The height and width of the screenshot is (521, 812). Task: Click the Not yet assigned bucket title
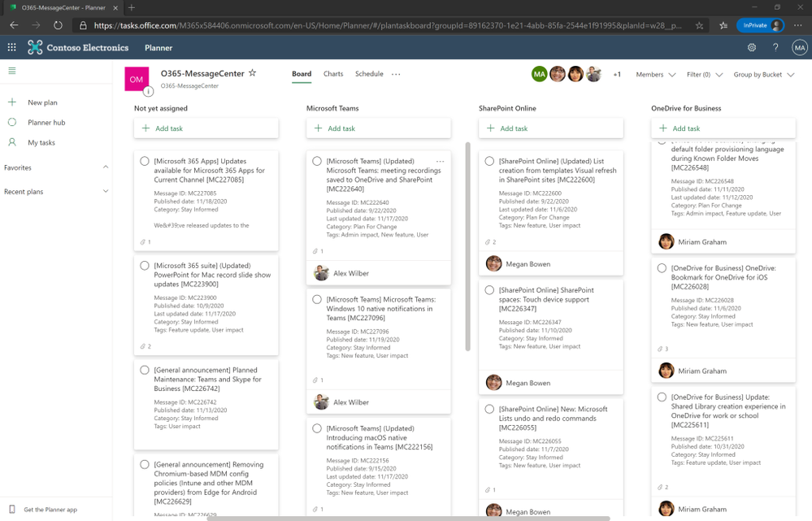161,108
